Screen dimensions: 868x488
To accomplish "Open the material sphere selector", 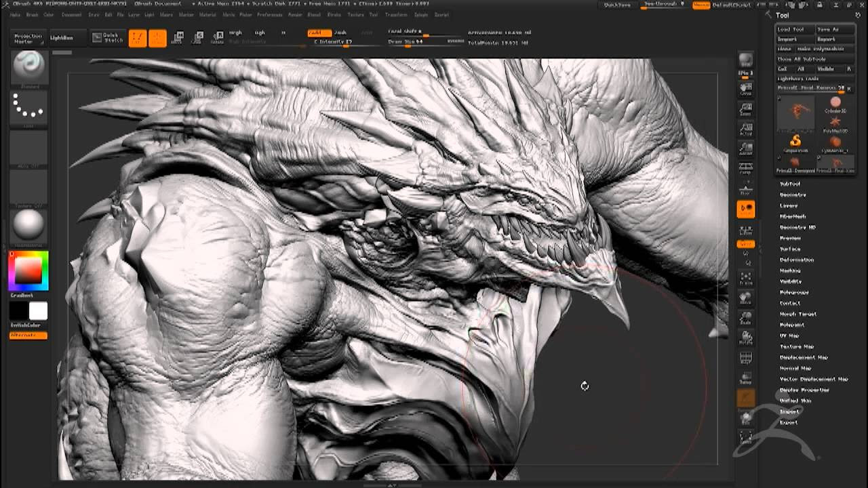I will (28, 225).
